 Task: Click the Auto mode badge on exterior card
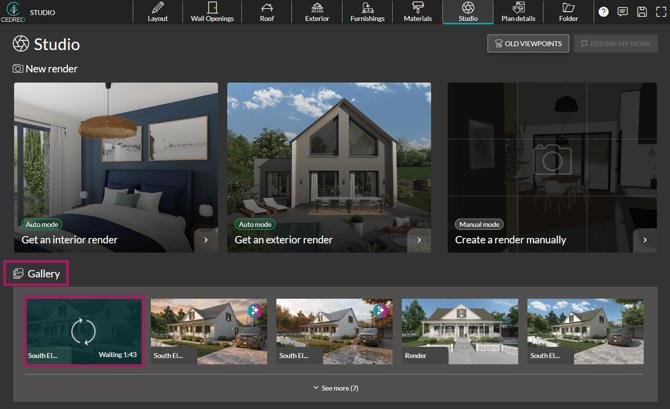pyautogui.click(x=255, y=224)
